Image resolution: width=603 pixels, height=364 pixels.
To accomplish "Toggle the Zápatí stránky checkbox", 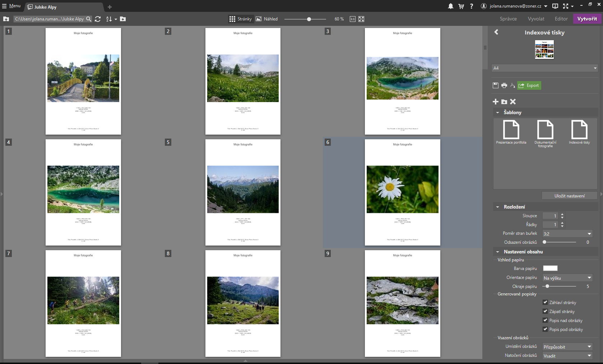I will [x=545, y=311].
